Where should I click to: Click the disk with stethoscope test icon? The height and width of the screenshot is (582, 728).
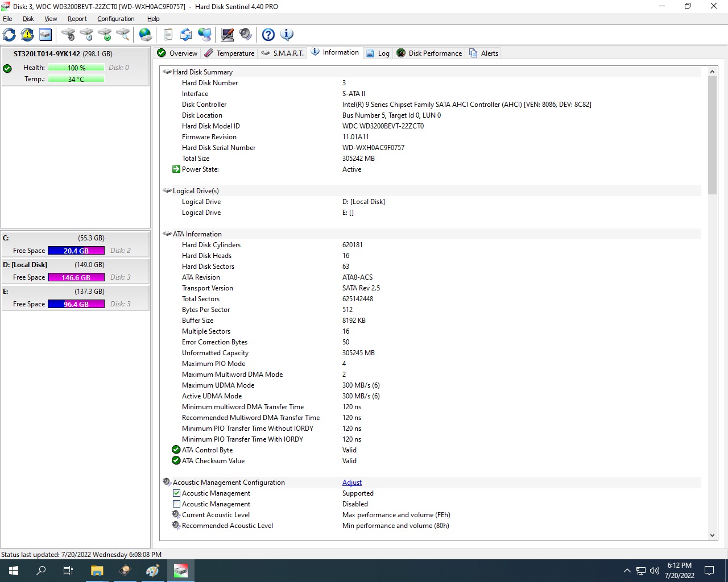[68, 35]
